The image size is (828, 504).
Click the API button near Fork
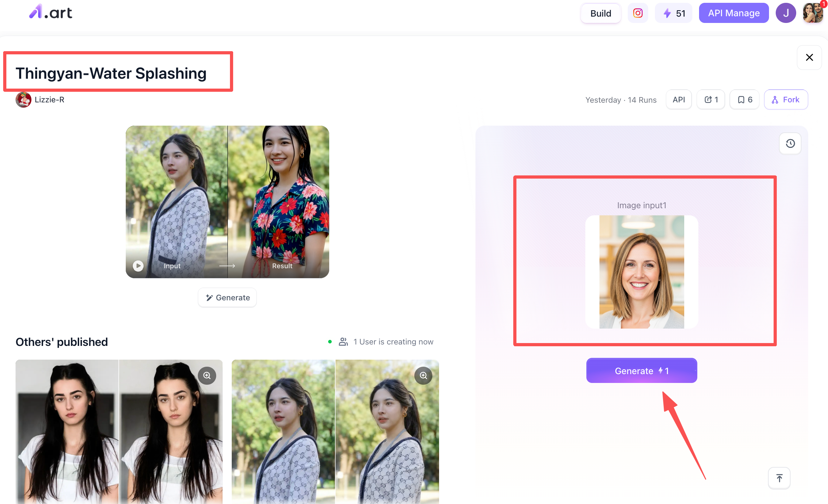tap(679, 100)
